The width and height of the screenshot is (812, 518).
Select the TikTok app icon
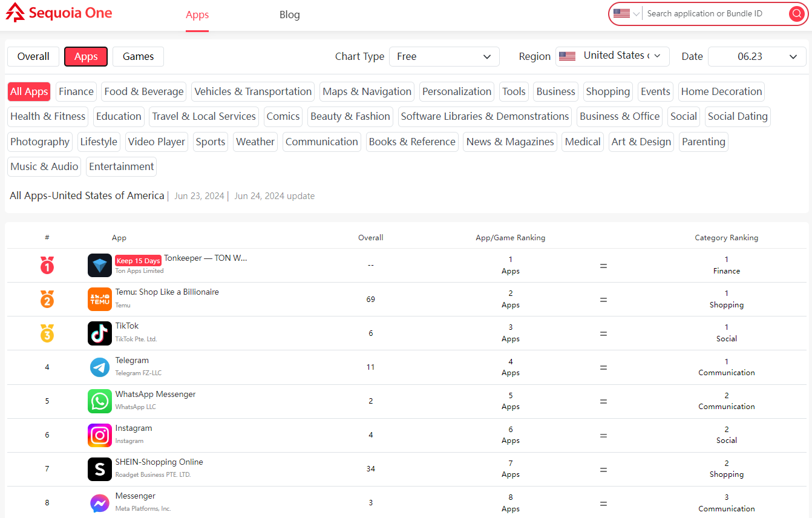99,333
